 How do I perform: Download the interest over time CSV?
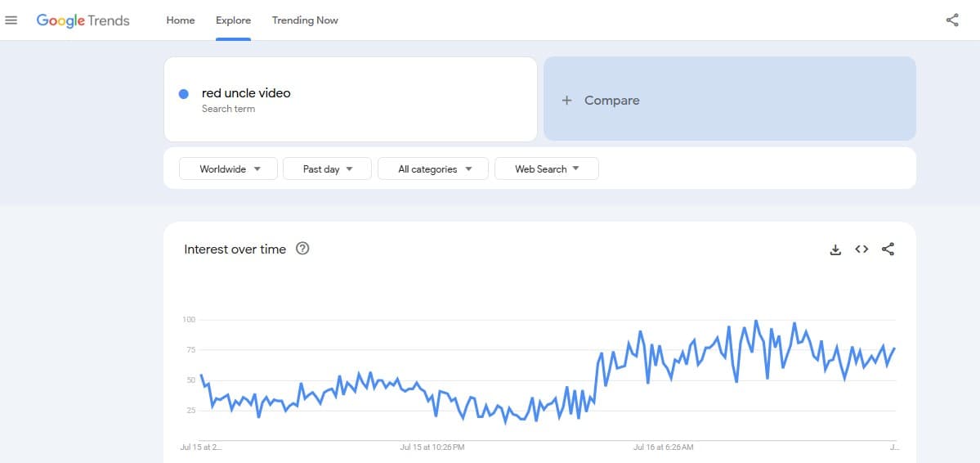coord(835,249)
